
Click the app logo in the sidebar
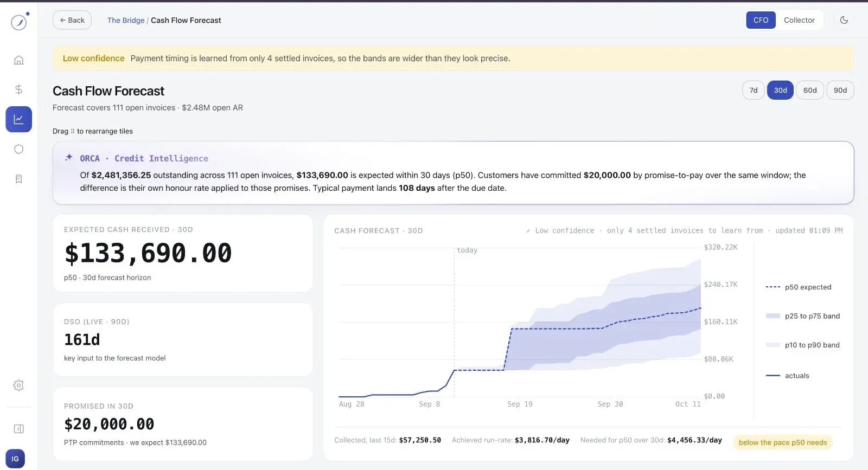pos(19,22)
